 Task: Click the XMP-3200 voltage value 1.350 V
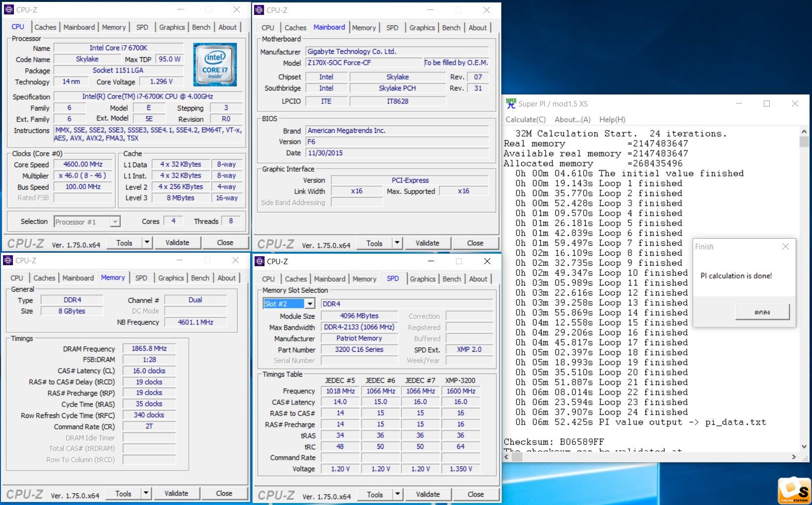(x=461, y=469)
